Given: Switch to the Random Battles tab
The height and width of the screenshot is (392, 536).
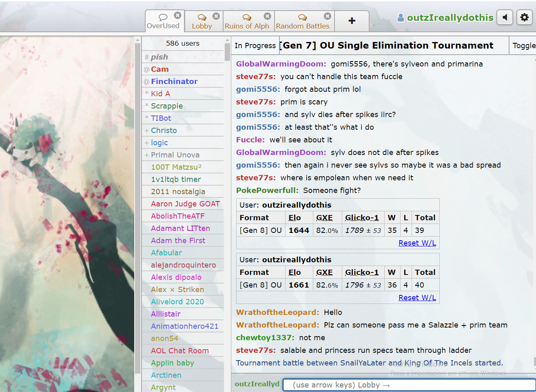Looking at the screenshot, I should [x=304, y=21].
